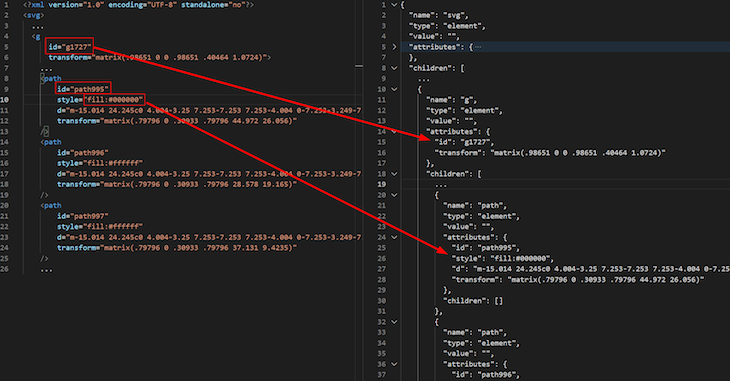Collapse root object fold chevron at JSON line 1

[394, 5]
